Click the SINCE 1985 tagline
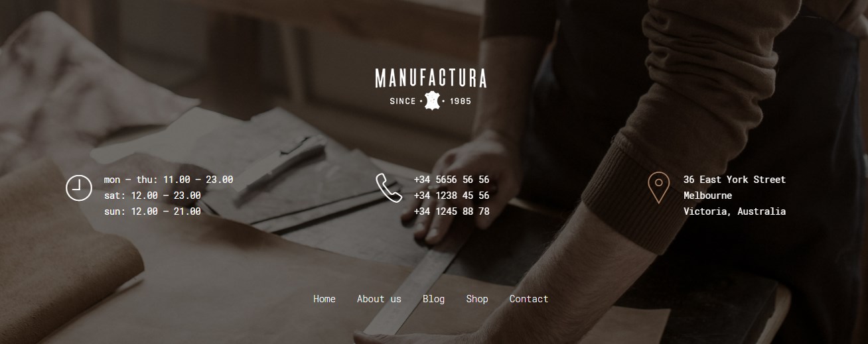Viewport: 868px width, 344px height. click(431, 101)
